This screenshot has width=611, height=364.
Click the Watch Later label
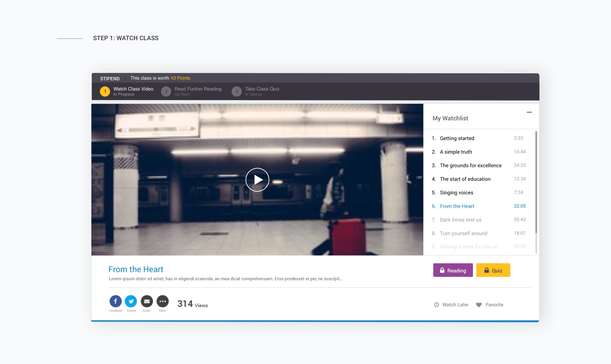point(455,305)
